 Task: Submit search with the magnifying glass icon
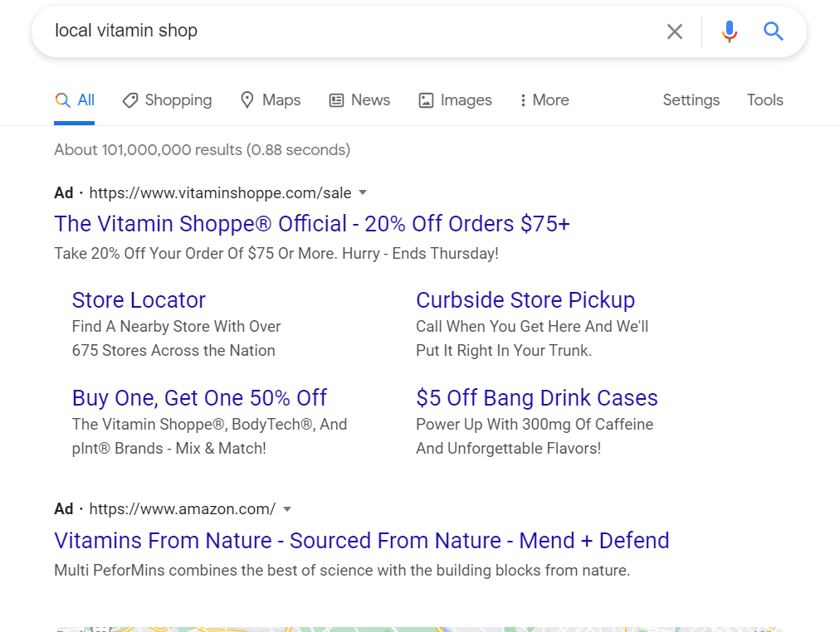click(773, 32)
